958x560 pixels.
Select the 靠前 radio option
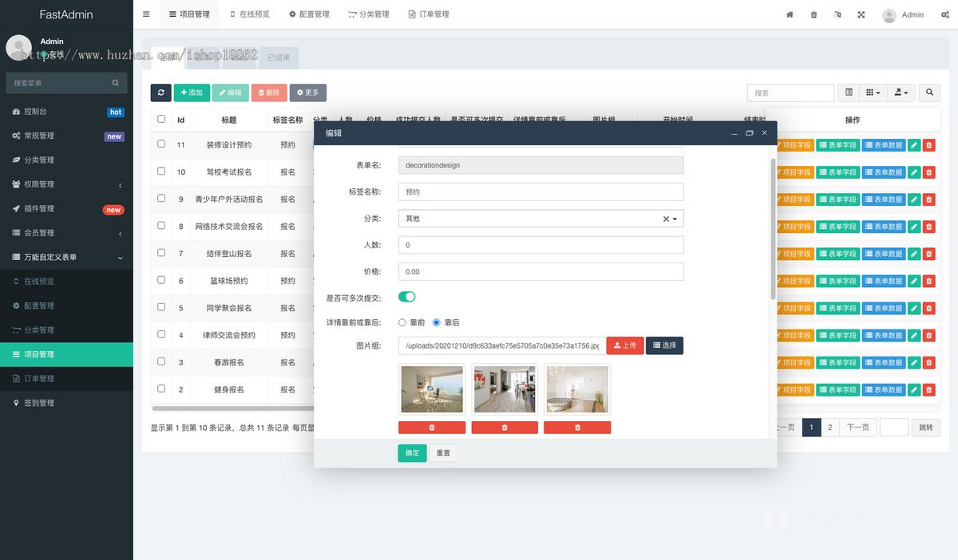[x=403, y=323]
